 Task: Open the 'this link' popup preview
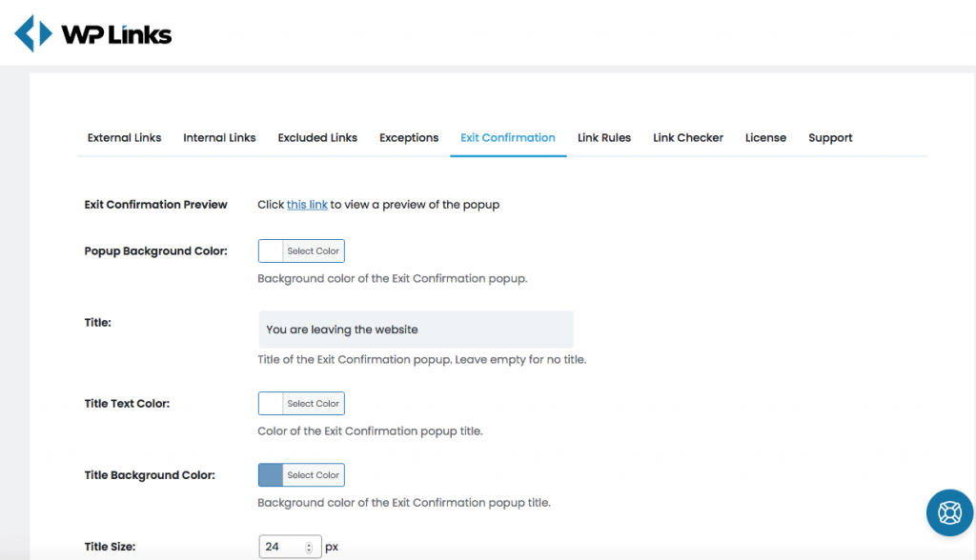[307, 205]
